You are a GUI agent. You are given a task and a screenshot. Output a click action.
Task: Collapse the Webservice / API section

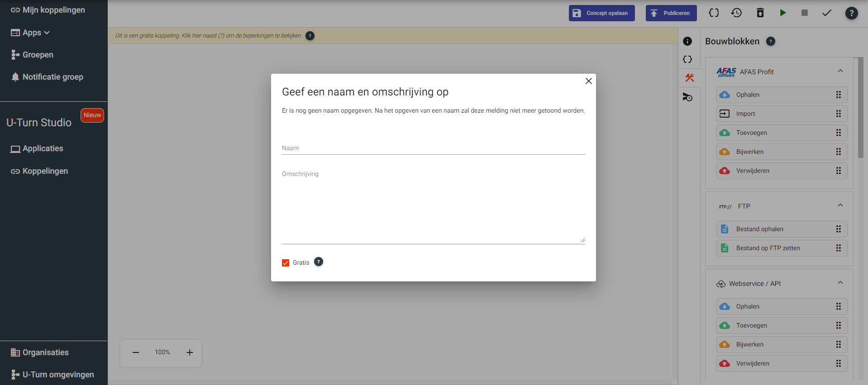click(x=840, y=283)
